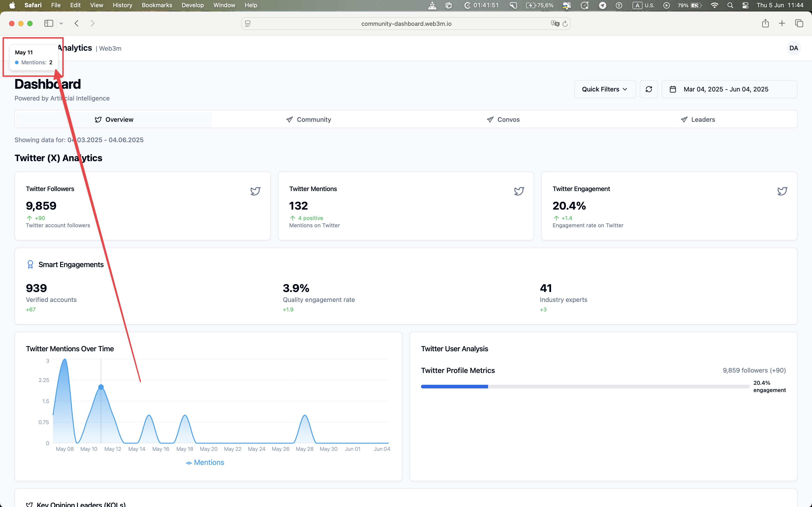
Task: Click the community-dashboard.web3m.io address field
Action: (406, 24)
